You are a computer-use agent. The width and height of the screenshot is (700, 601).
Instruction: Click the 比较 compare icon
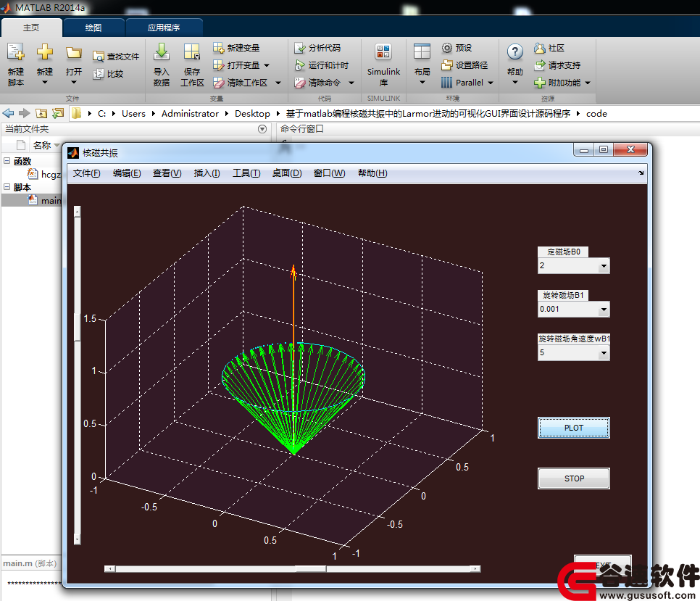(x=99, y=74)
